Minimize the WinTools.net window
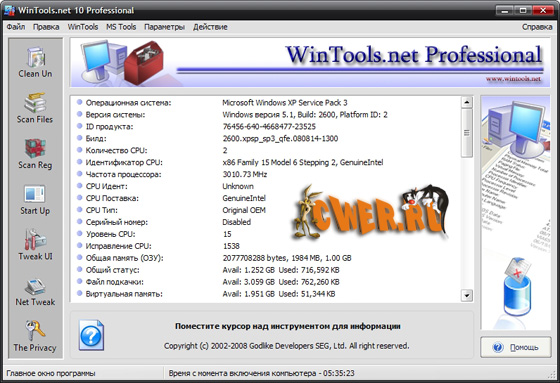The image size is (560, 383). point(505,10)
